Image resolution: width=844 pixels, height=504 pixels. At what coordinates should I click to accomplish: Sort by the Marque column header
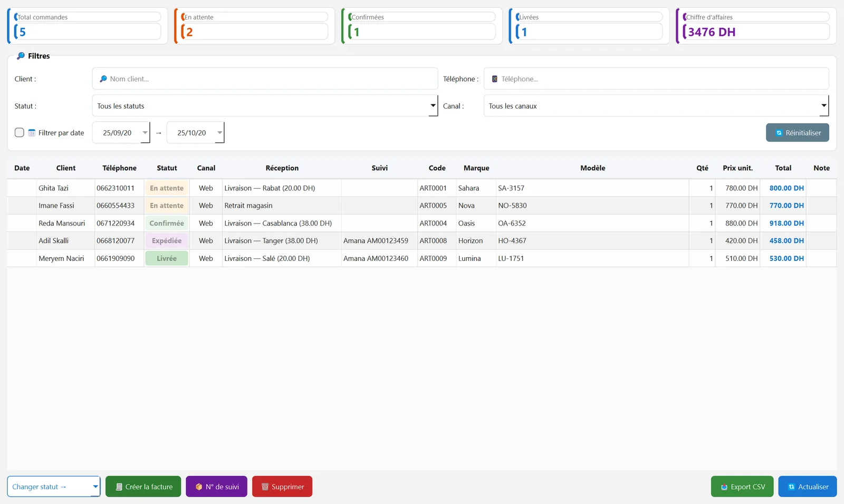476,168
